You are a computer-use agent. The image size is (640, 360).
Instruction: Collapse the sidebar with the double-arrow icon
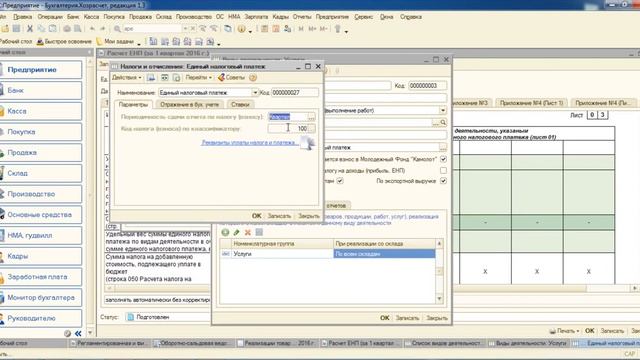(x=78, y=333)
